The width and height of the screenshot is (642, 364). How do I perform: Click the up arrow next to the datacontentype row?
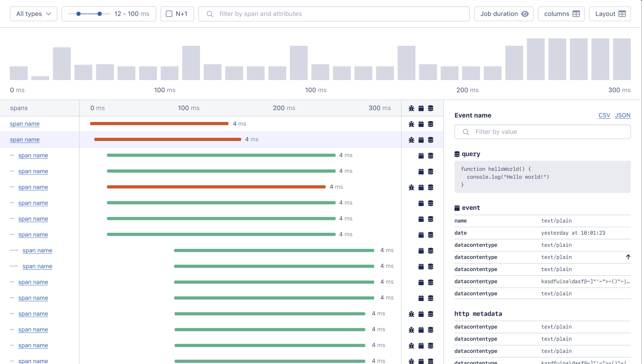tap(628, 257)
